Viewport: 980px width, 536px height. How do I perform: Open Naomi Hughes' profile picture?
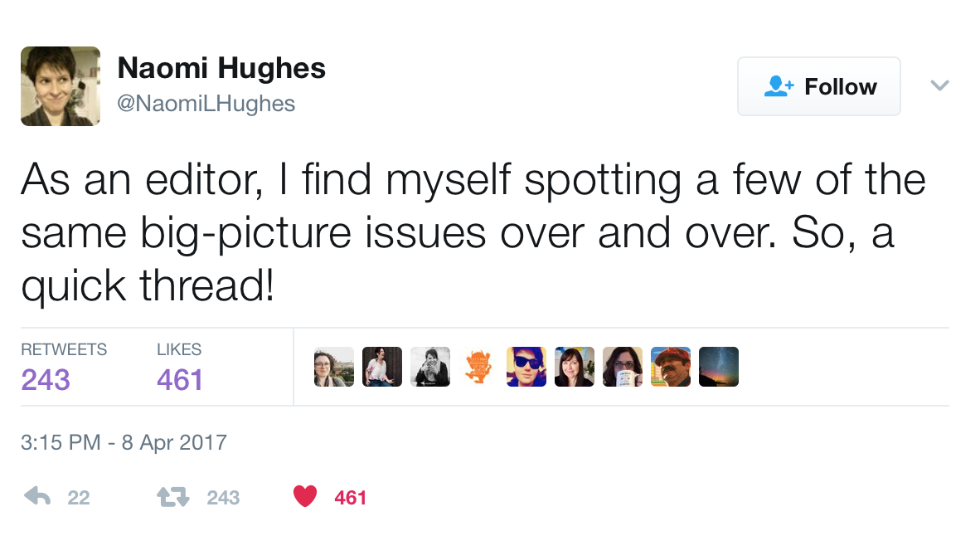point(61,86)
